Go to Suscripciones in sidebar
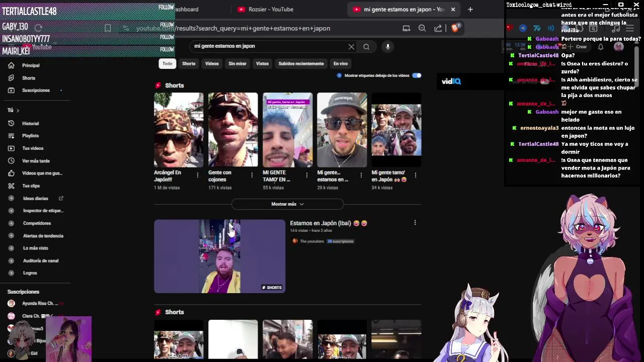This screenshot has width=644, height=362. (x=36, y=90)
